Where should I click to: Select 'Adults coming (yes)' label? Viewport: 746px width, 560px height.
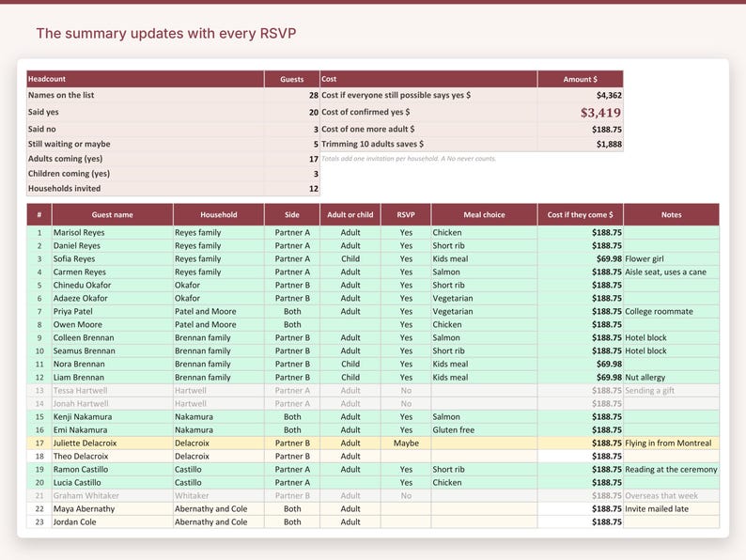tap(65, 159)
